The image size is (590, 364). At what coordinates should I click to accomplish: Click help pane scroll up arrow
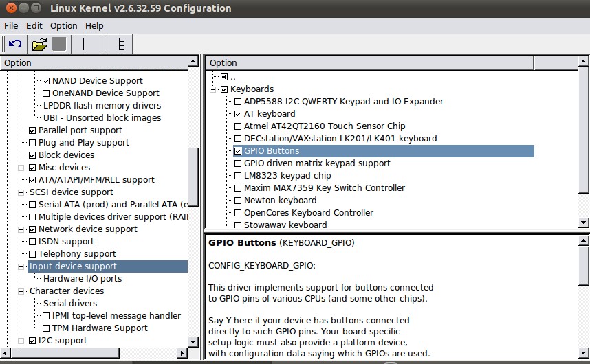point(583,241)
